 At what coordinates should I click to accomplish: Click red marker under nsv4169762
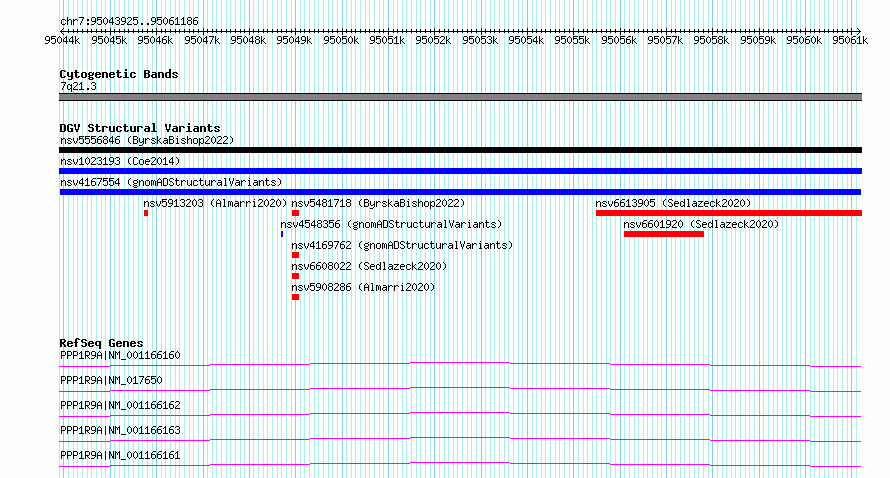click(x=295, y=255)
